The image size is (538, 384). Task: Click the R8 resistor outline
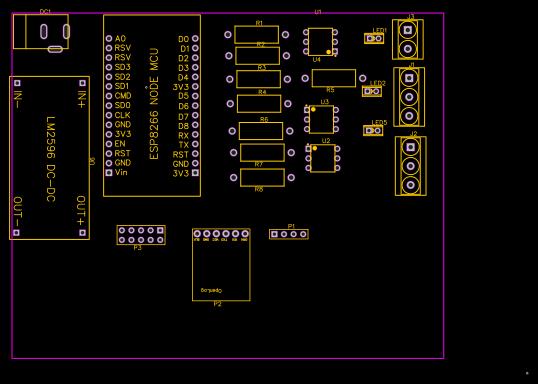tap(262, 177)
